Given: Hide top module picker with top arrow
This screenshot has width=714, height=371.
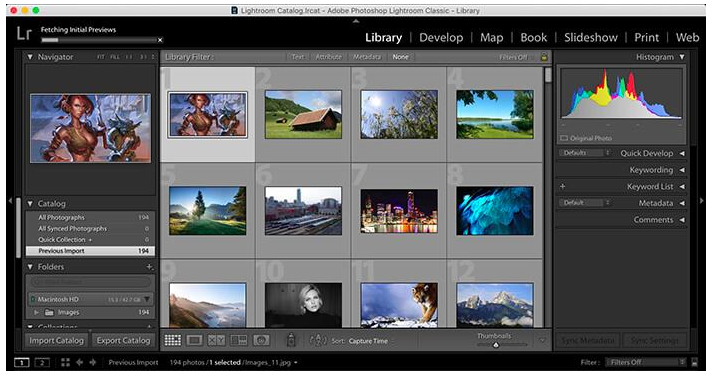Looking at the screenshot, I should tap(356, 21).
